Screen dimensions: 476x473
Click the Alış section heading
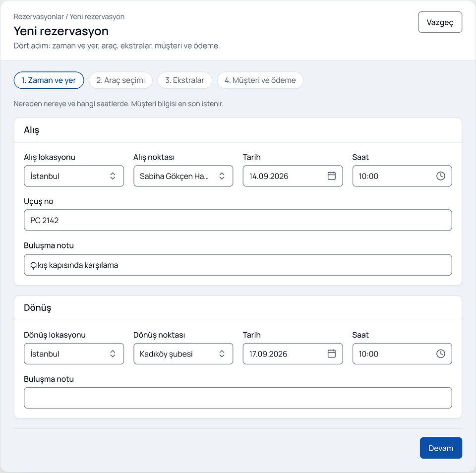[x=32, y=130]
